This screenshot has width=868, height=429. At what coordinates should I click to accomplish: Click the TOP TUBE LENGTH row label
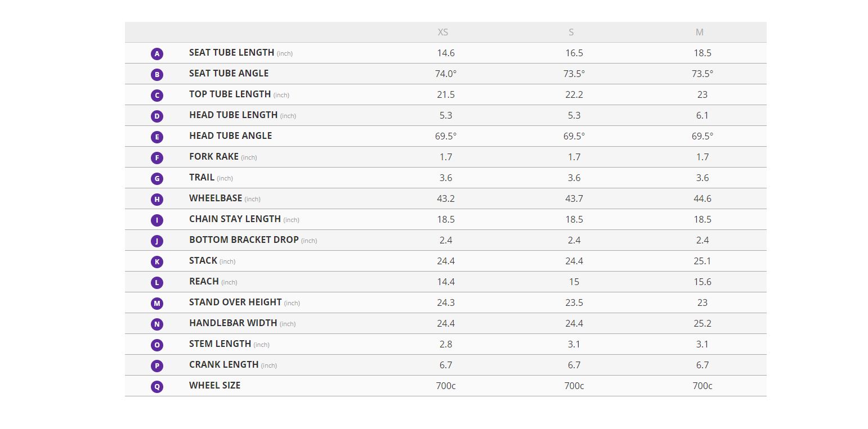coord(230,94)
